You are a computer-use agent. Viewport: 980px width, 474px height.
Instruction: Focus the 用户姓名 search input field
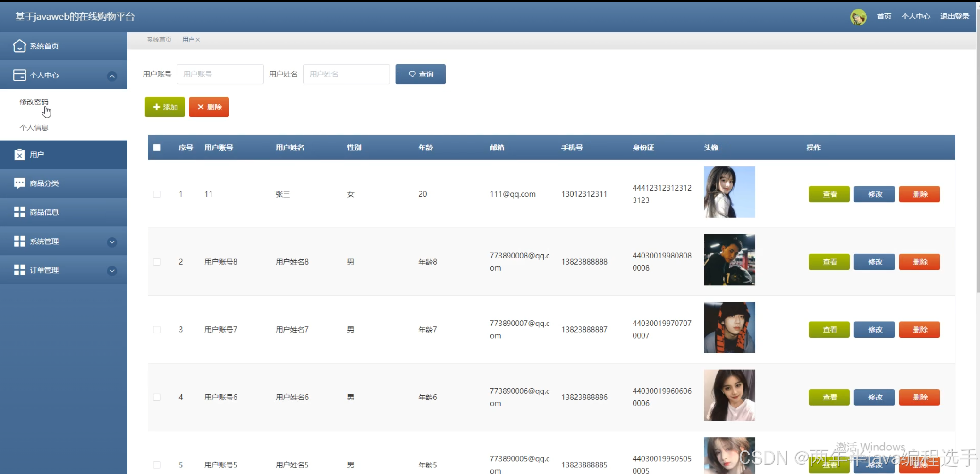(x=346, y=74)
